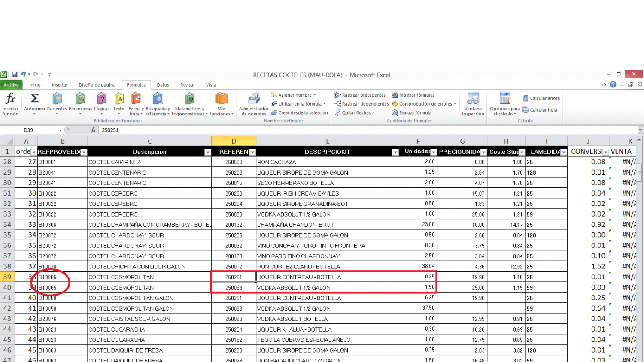
Task: Open filter dropdown on Unidades column
Action: [x=434, y=152]
